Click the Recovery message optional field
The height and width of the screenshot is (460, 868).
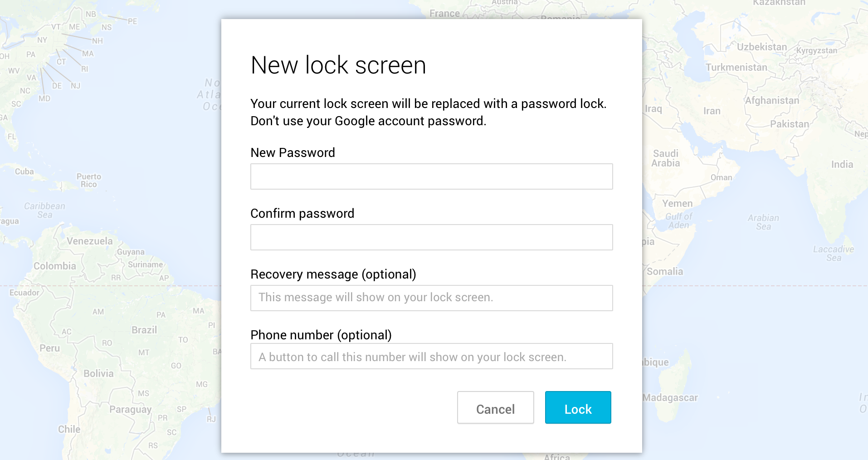pos(431,298)
